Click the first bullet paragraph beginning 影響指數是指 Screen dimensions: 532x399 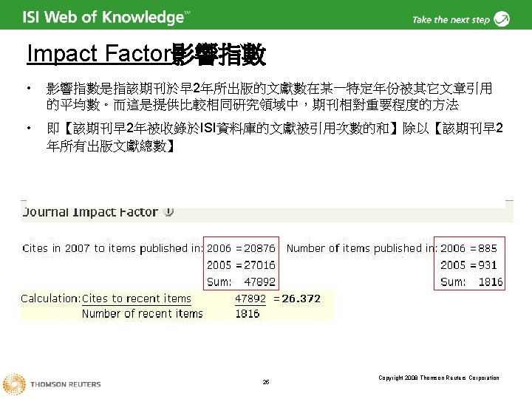click(270, 97)
